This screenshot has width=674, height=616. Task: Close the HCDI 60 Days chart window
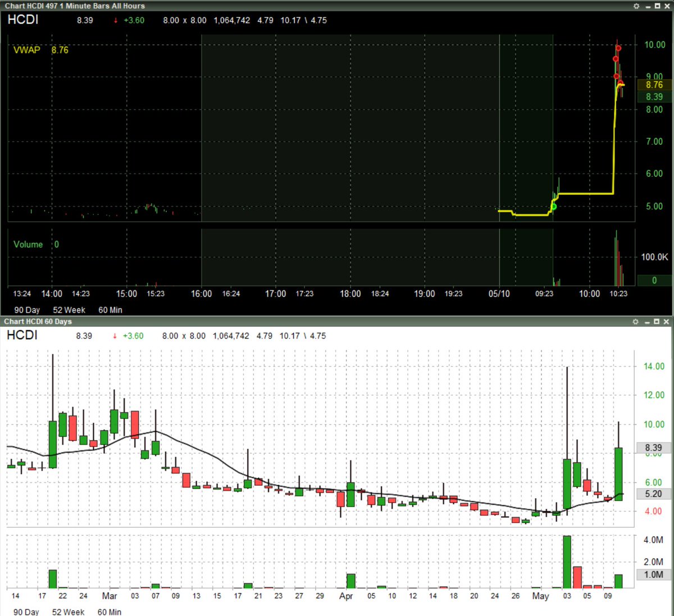coord(666,322)
